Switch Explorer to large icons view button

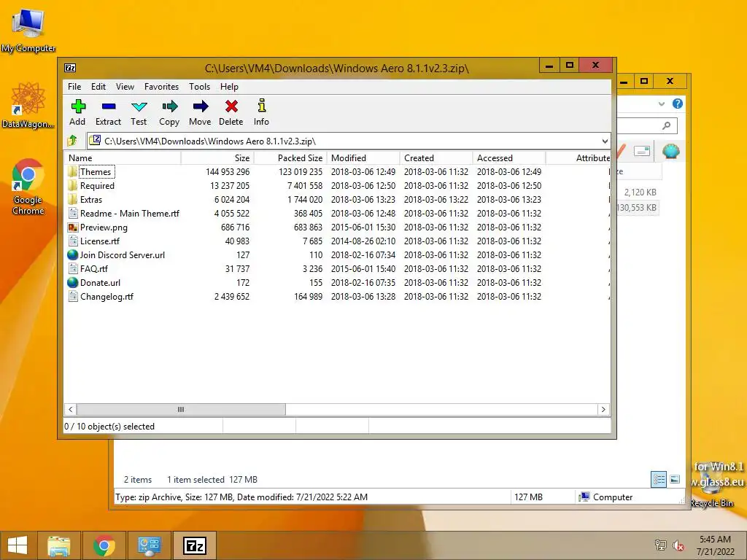[x=675, y=479]
